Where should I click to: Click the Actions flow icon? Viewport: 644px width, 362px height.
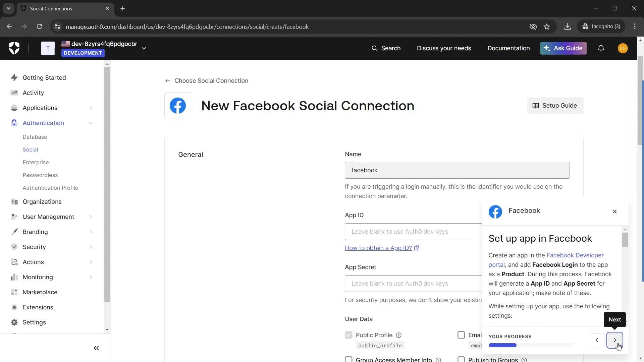(x=14, y=262)
